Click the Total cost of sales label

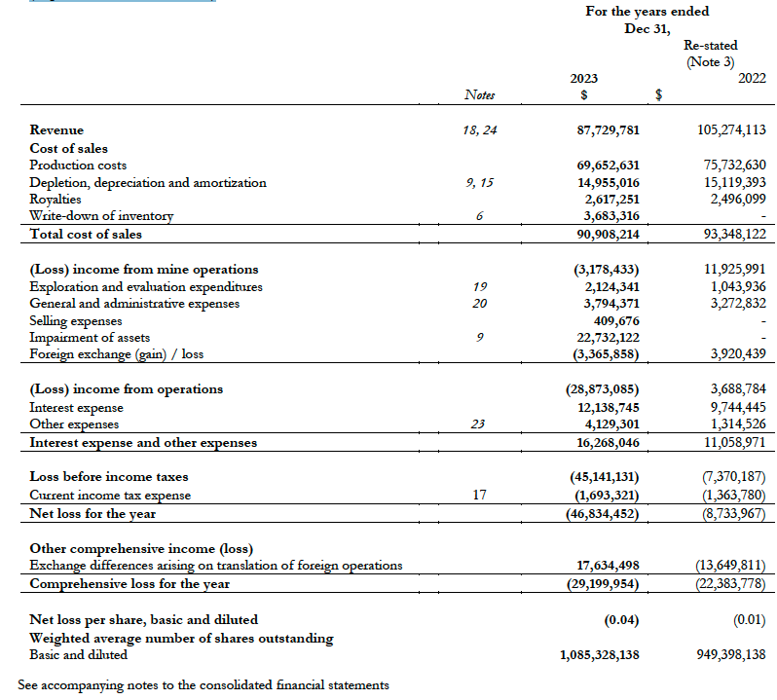pos(86,234)
